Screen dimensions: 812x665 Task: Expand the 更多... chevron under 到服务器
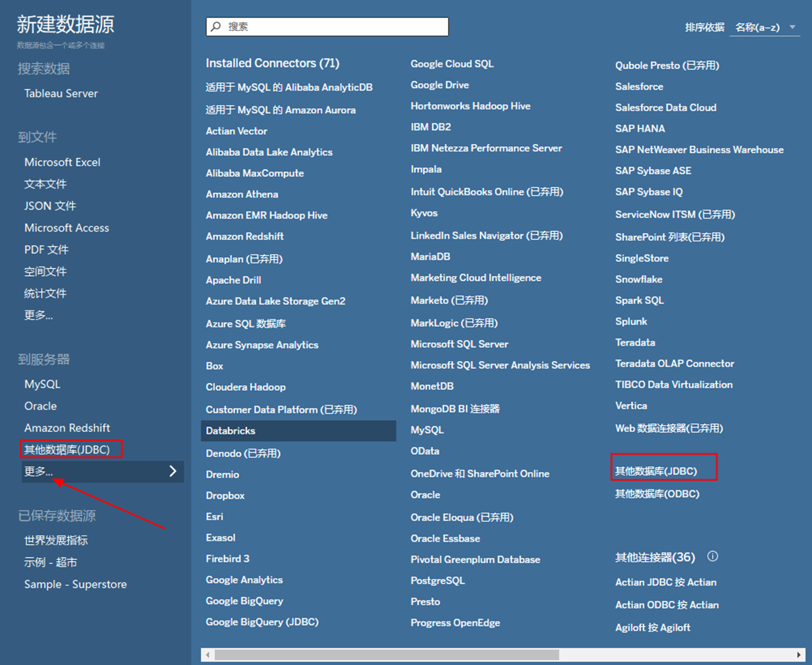click(173, 471)
